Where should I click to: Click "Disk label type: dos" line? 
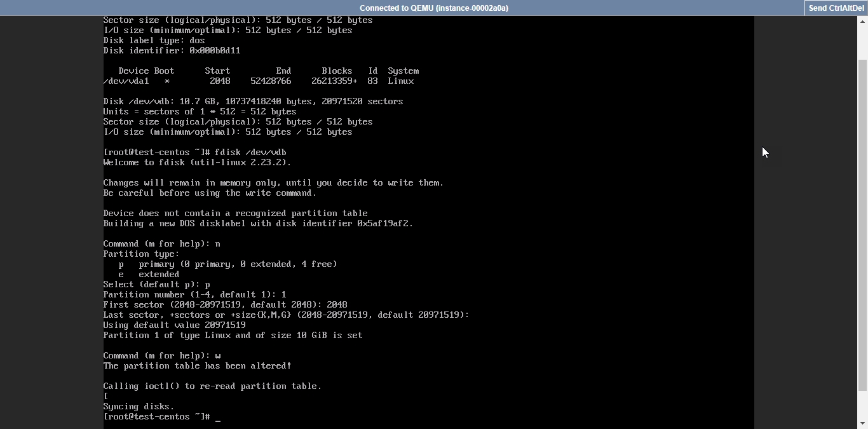154,41
